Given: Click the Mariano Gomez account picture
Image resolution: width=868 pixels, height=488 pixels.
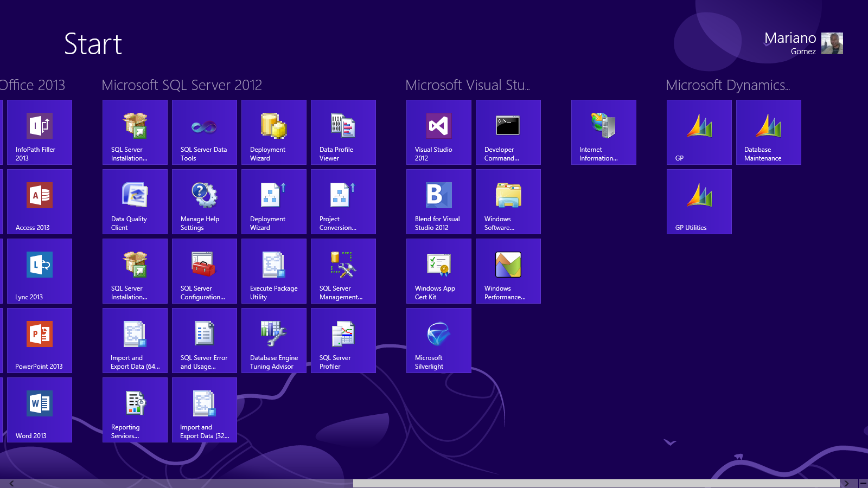Looking at the screenshot, I should (x=833, y=43).
